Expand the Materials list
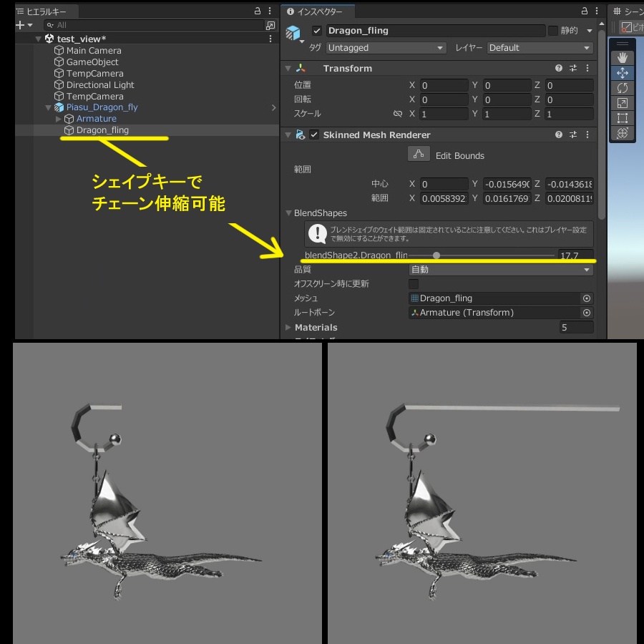 [x=288, y=328]
